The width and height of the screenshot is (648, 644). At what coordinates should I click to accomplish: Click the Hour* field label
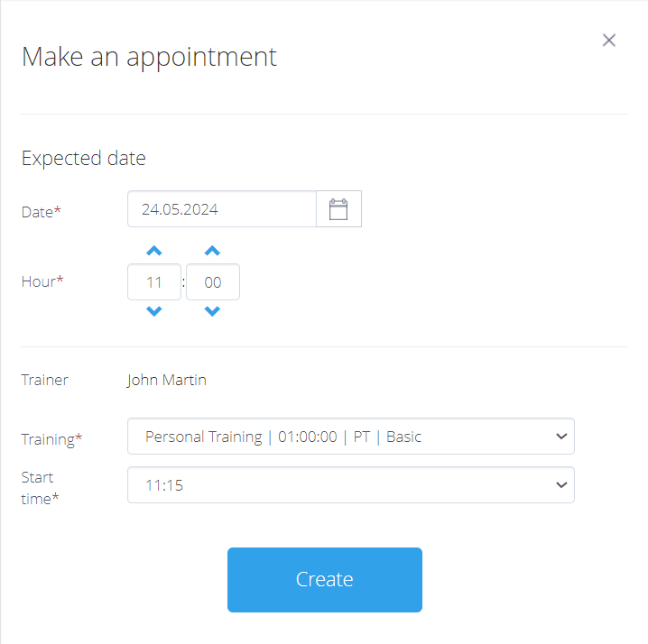(42, 281)
